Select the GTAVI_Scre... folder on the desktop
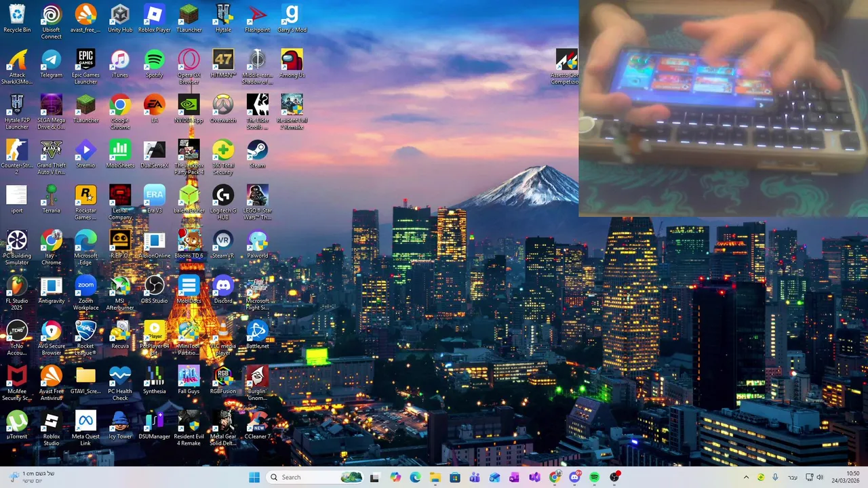 pos(85,380)
